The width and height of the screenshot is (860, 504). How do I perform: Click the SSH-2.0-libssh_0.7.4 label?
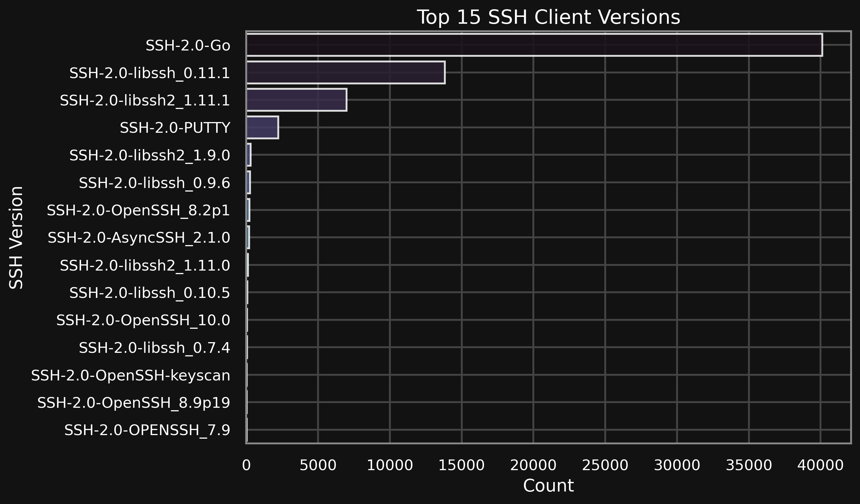155,348
